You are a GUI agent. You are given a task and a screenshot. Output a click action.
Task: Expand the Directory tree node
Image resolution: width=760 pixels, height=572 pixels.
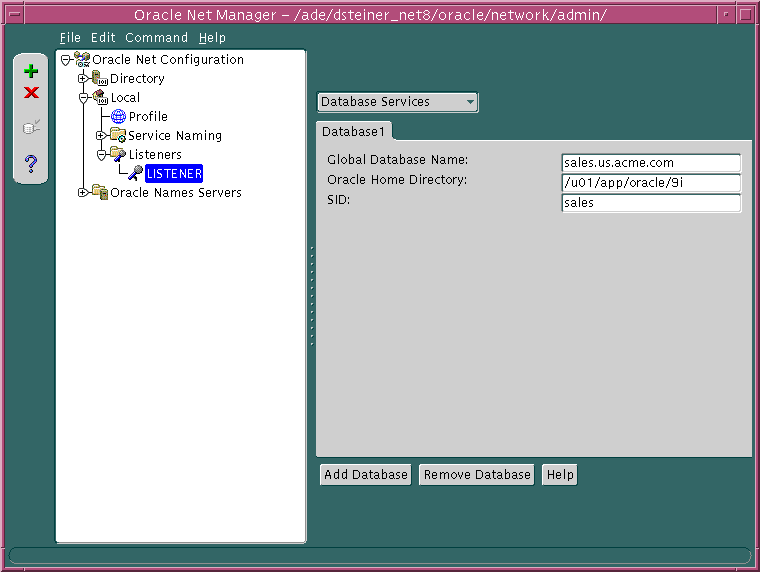83,78
